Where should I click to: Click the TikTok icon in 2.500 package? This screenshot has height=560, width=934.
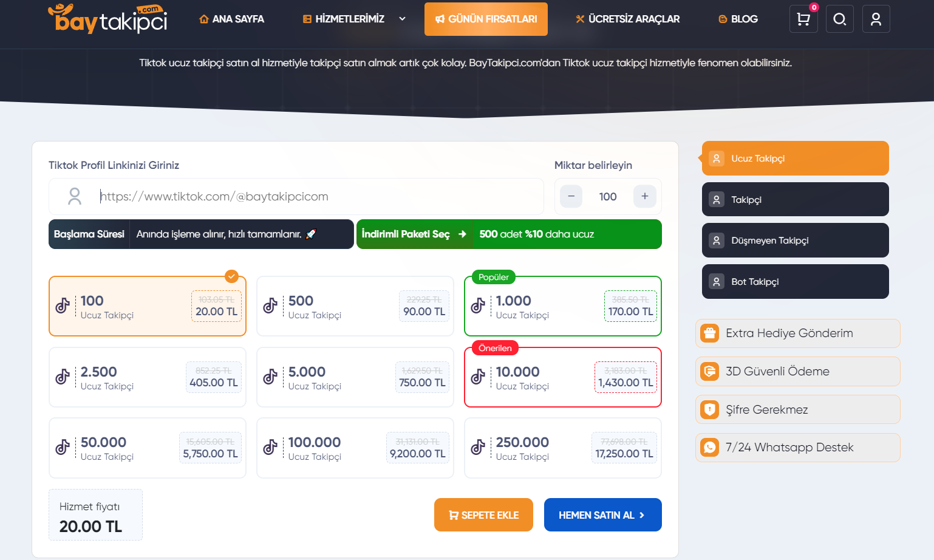[x=63, y=377]
